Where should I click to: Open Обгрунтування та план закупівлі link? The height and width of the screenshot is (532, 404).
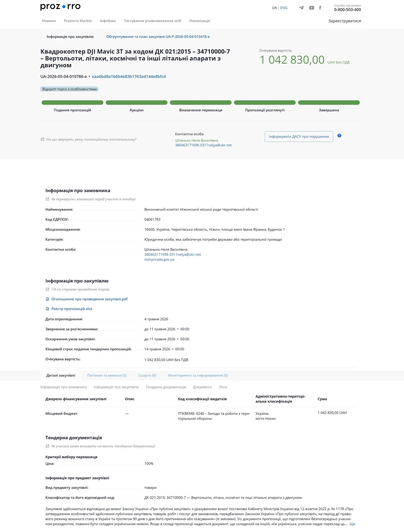[x=158, y=37]
